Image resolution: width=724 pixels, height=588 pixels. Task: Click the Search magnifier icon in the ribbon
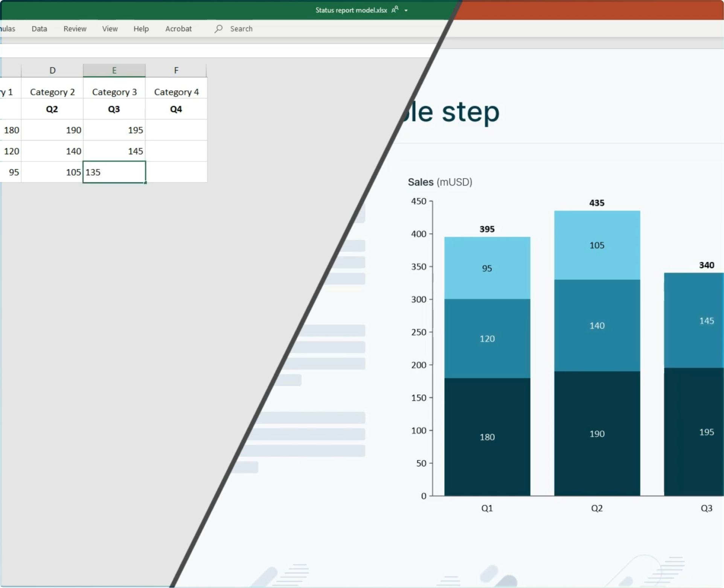click(x=218, y=29)
